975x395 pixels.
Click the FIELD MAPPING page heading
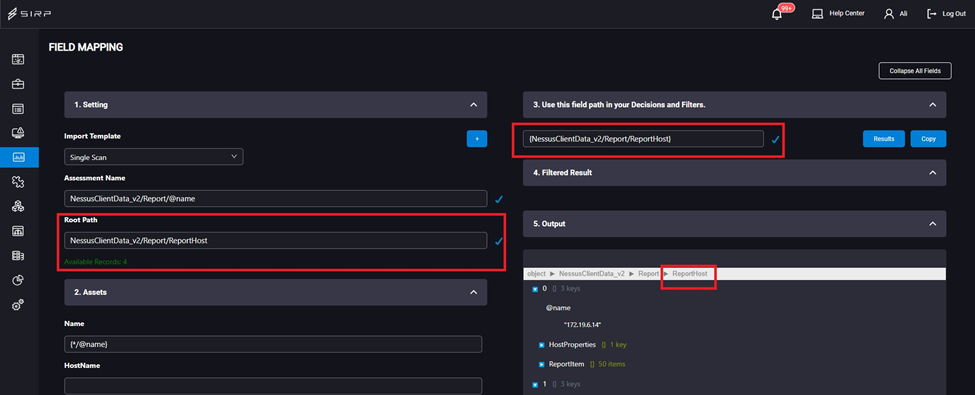pos(86,47)
